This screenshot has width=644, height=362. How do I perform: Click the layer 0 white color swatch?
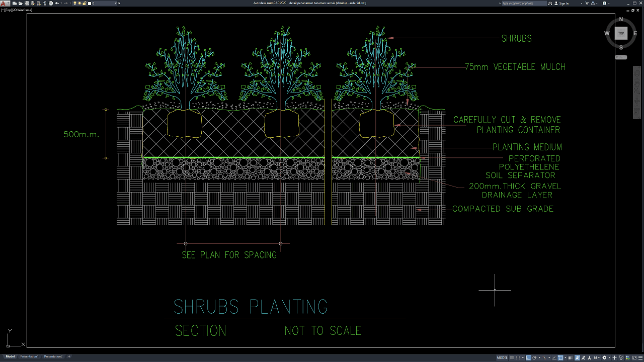[x=90, y=4]
